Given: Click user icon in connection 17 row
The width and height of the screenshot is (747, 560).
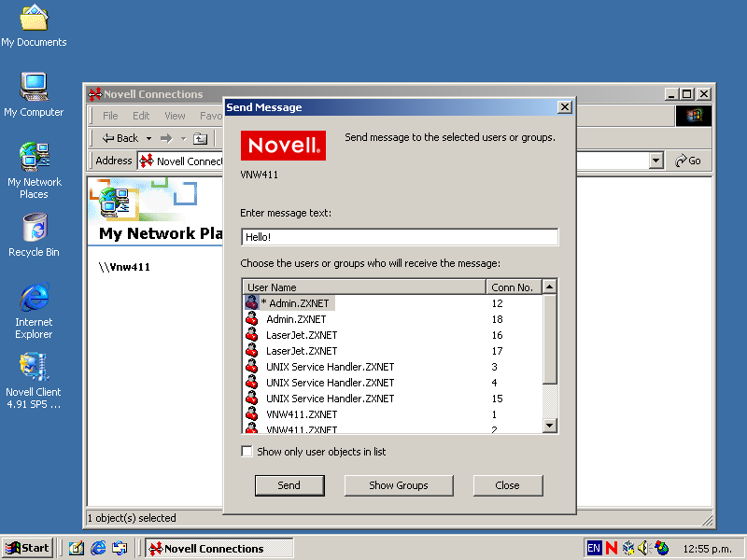Looking at the screenshot, I should coord(251,351).
